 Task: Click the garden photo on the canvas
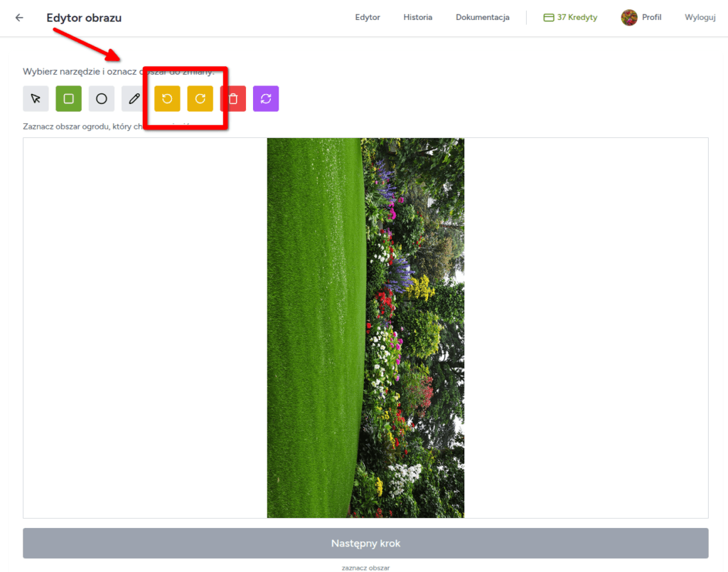365,327
